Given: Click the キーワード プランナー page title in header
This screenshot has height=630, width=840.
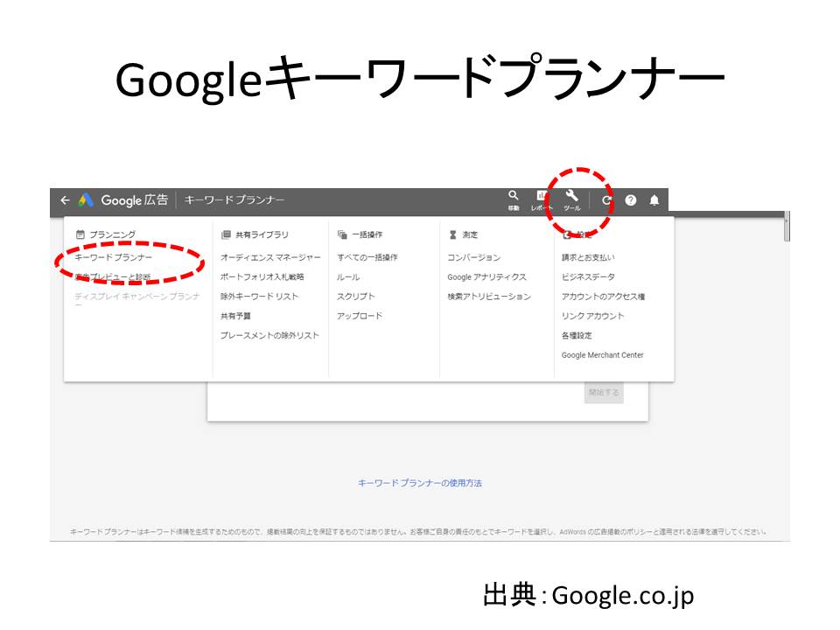Looking at the screenshot, I should click(x=234, y=199).
